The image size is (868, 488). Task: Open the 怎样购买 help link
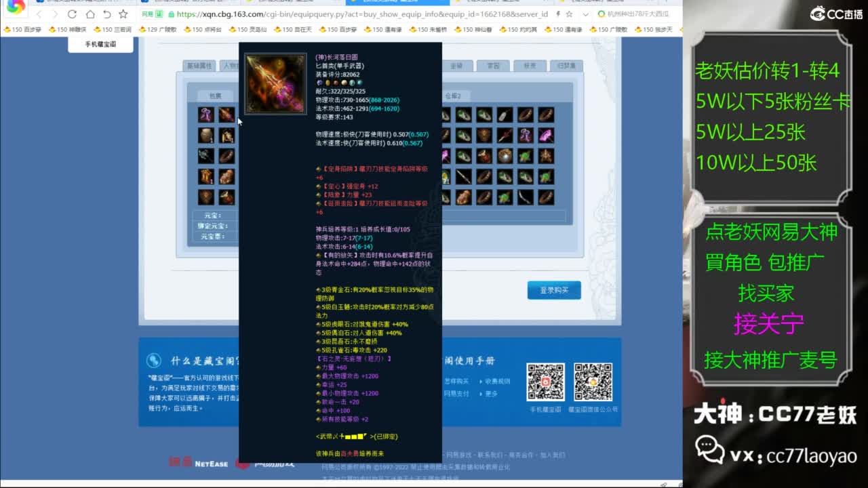456,382
